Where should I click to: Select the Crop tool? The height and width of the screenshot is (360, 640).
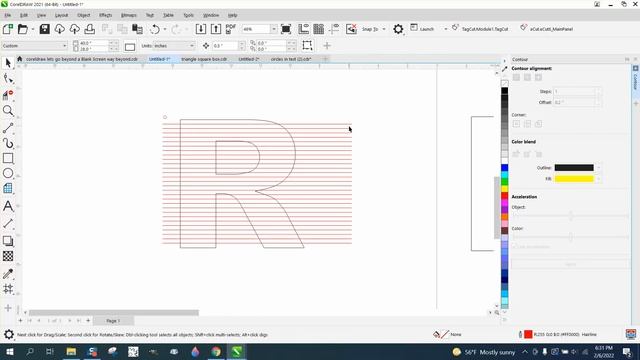tap(8, 95)
